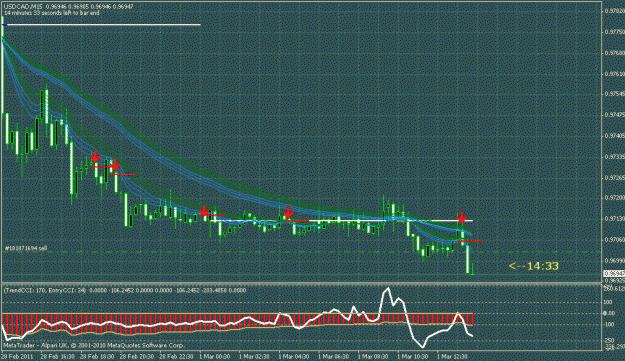Click the sell order label at chart left
Screen dimensions: 625x361
point(26,248)
